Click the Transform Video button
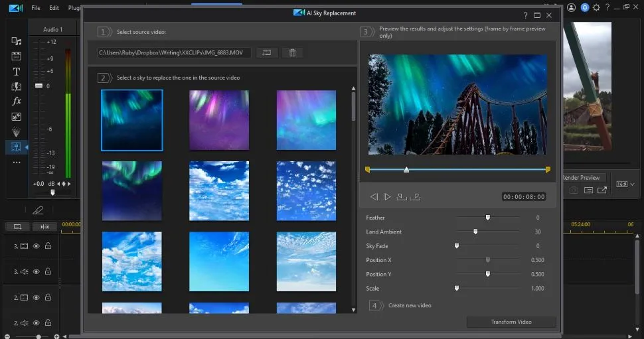 coord(511,322)
